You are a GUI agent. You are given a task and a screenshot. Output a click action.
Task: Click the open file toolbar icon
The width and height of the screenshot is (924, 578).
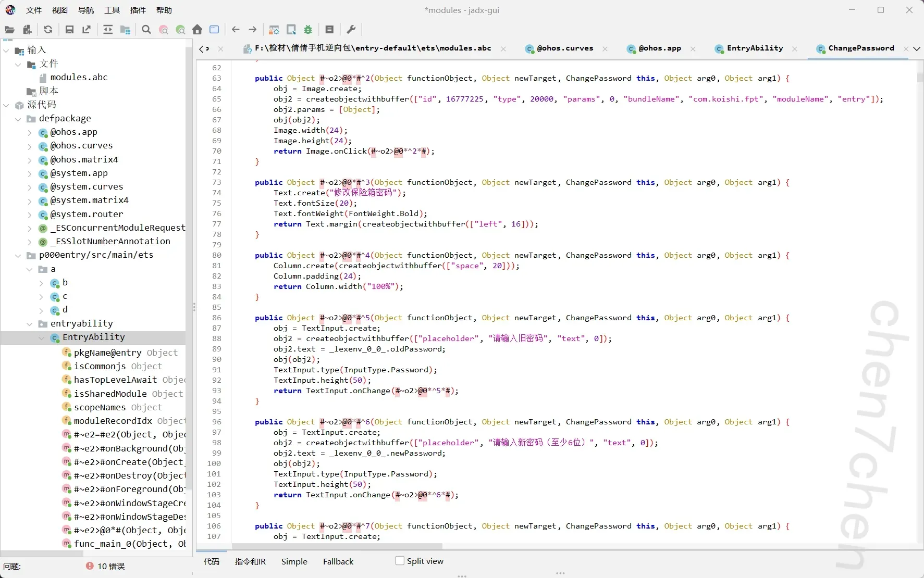tap(9, 30)
